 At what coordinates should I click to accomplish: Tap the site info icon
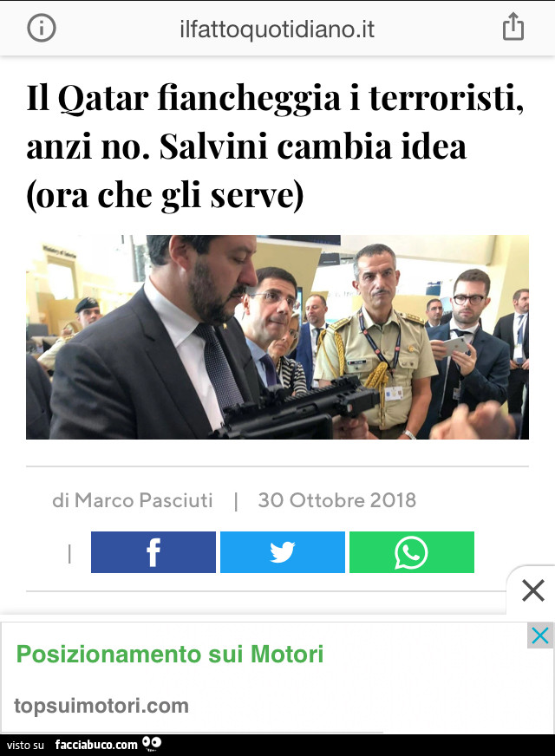coord(42,28)
